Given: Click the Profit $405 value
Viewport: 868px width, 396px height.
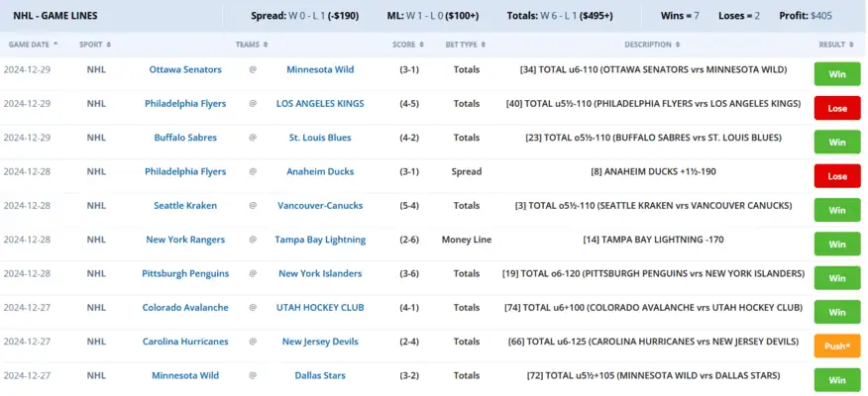Looking at the screenshot, I should (x=806, y=16).
